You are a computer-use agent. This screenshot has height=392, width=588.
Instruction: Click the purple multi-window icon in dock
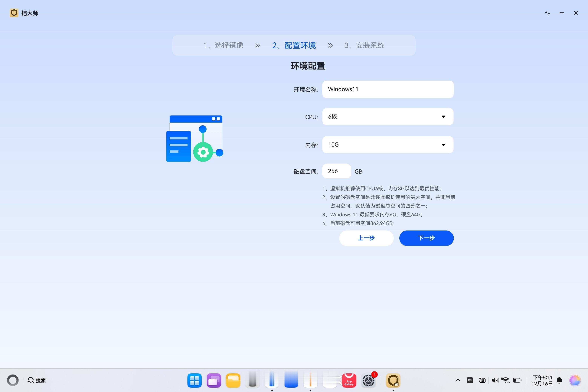214,380
